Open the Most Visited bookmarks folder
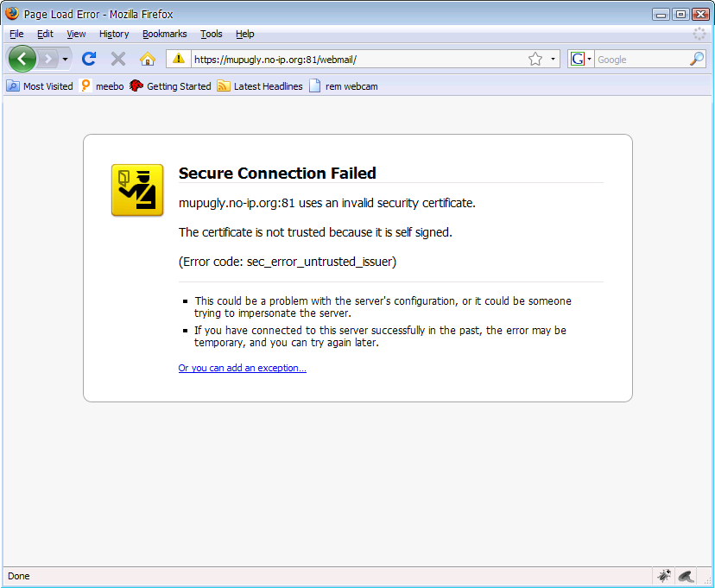Screen dimensions: 715x588 pyautogui.click(x=40, y=86)
